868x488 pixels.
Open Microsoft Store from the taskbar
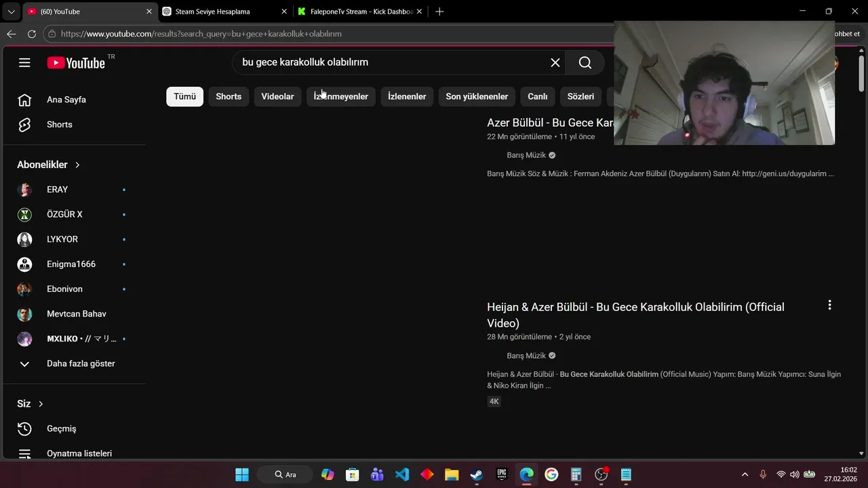[352, 474]
